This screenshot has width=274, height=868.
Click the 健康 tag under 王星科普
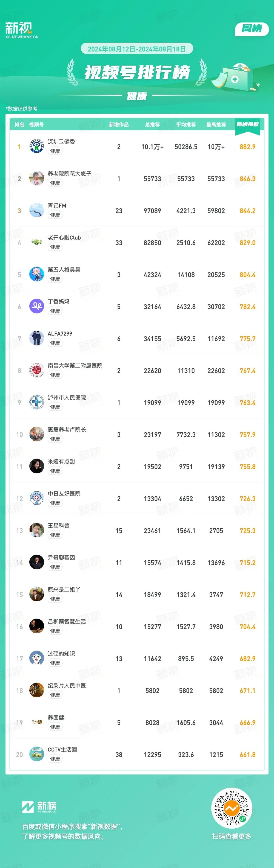(x=55, y=535)
